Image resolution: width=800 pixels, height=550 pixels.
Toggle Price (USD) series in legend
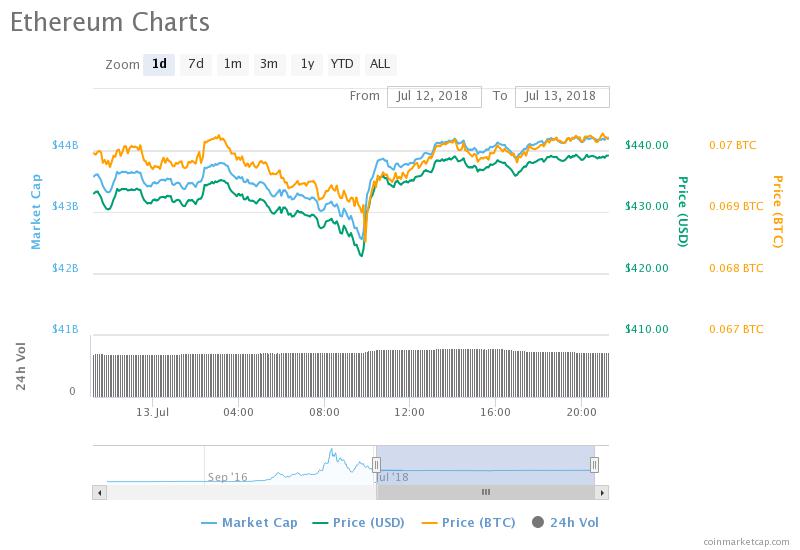[358, 522]
